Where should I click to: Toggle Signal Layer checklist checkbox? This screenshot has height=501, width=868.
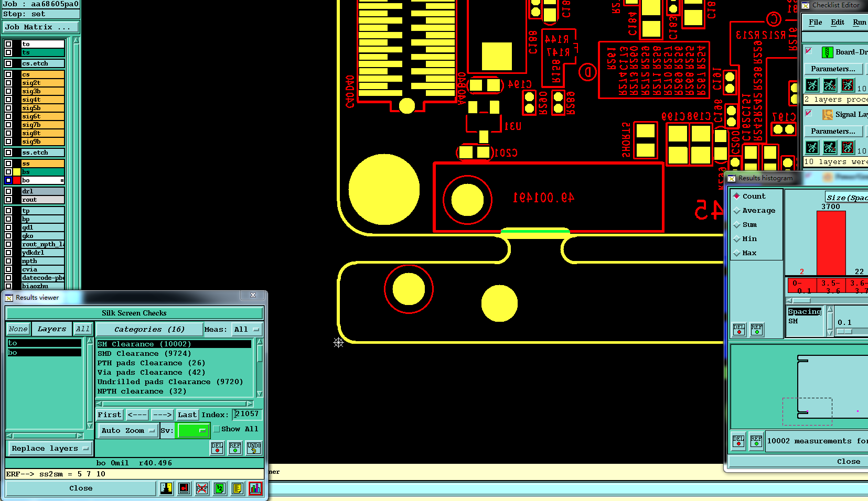[x=809, y=113]
